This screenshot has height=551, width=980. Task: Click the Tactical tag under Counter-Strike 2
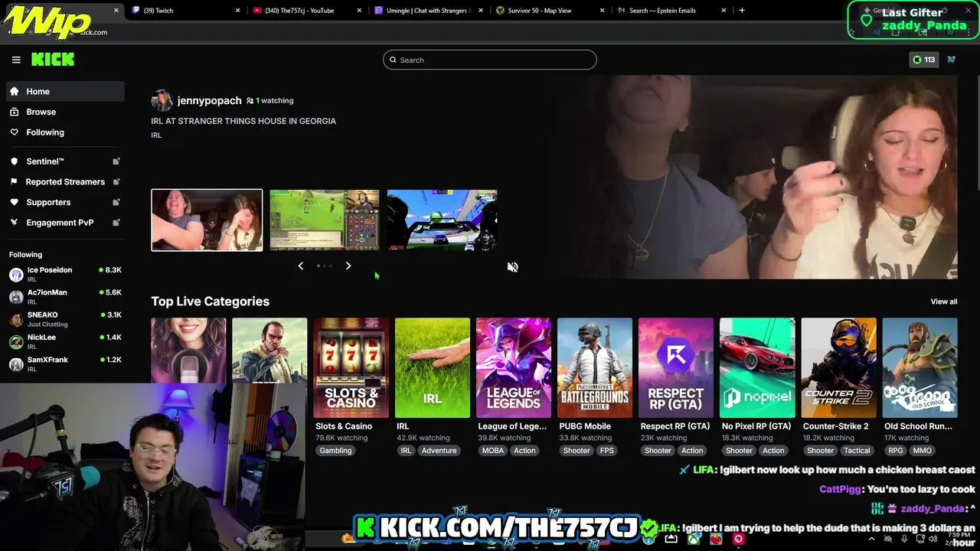coord(857,451)
